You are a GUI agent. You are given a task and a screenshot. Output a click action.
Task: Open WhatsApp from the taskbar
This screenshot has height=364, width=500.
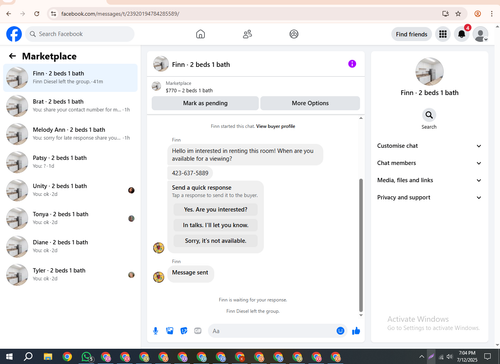pyautogui.click(x=87, y=357)
